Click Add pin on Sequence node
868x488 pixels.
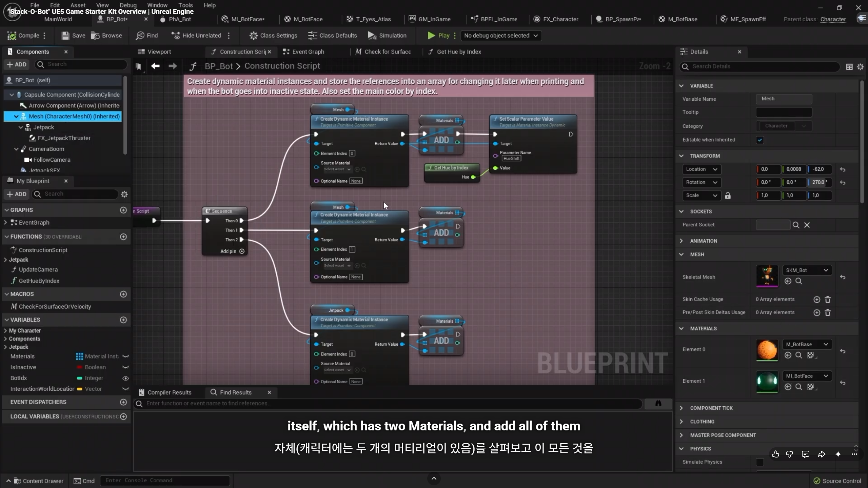pyautogui.click(x=232, y=251)
